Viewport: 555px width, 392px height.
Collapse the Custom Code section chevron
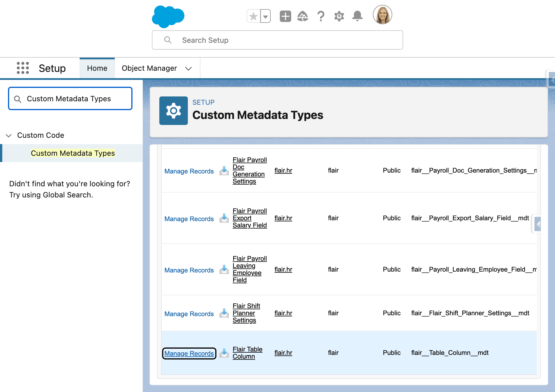9,136
